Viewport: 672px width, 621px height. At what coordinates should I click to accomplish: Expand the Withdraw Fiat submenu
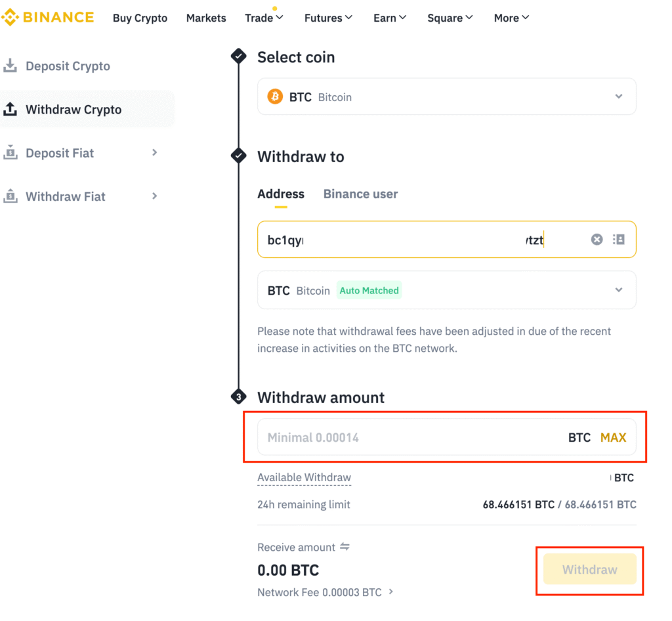coord(154,196)
